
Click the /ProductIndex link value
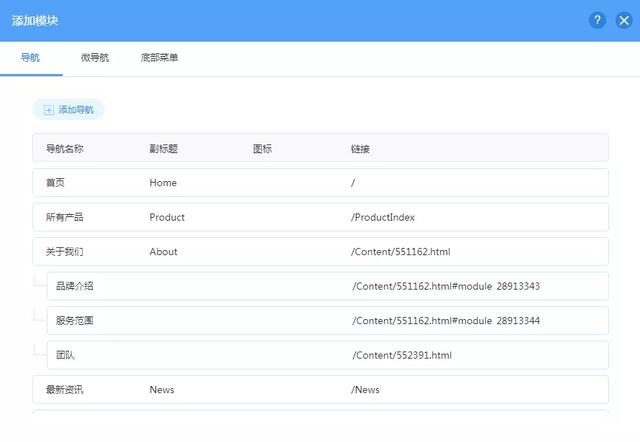383,217
